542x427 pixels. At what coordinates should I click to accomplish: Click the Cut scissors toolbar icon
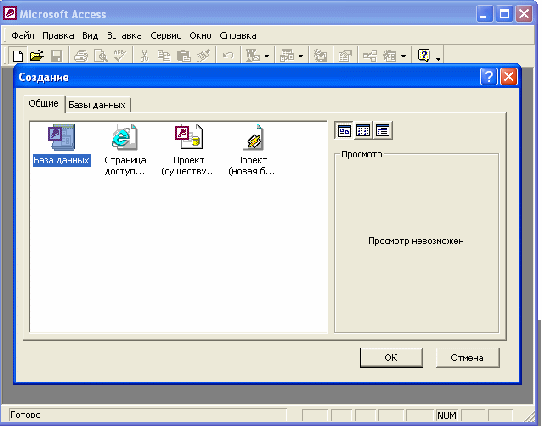click(144, 56)
